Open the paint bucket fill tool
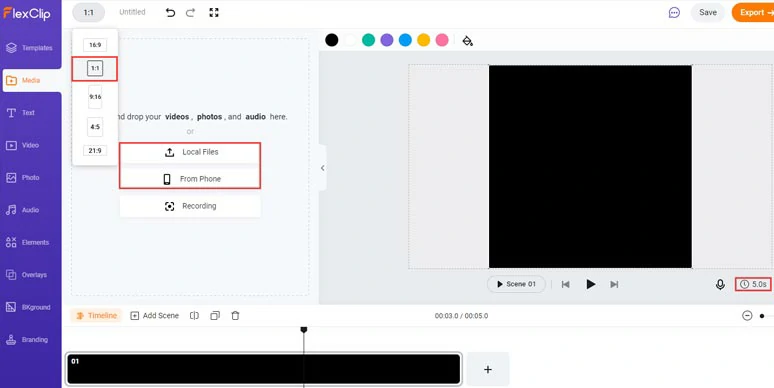Viewport: 774px width, 388px height. (467, 40)
